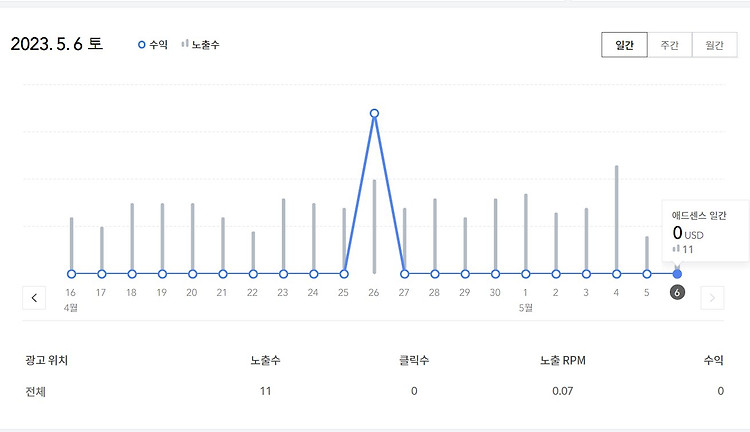
Task: Select data point for May 5
Action: pyautogui.click(x=647, y=274)
